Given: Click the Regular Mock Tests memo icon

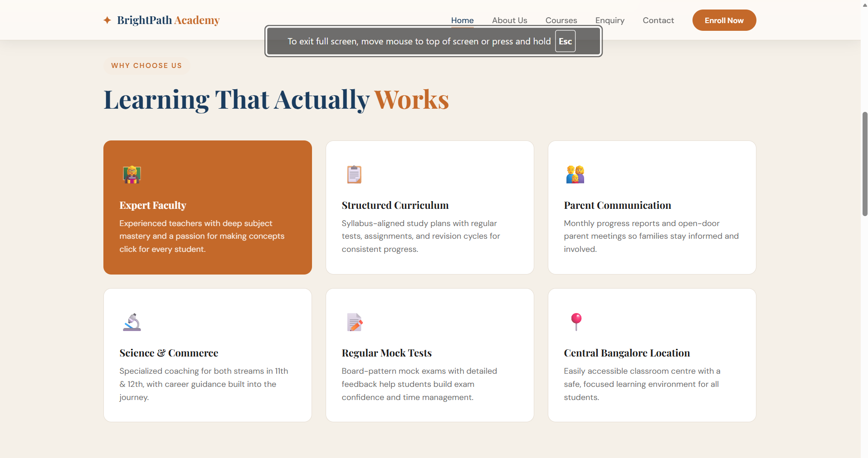Looking at the screenshot, I should pos(355,322).
